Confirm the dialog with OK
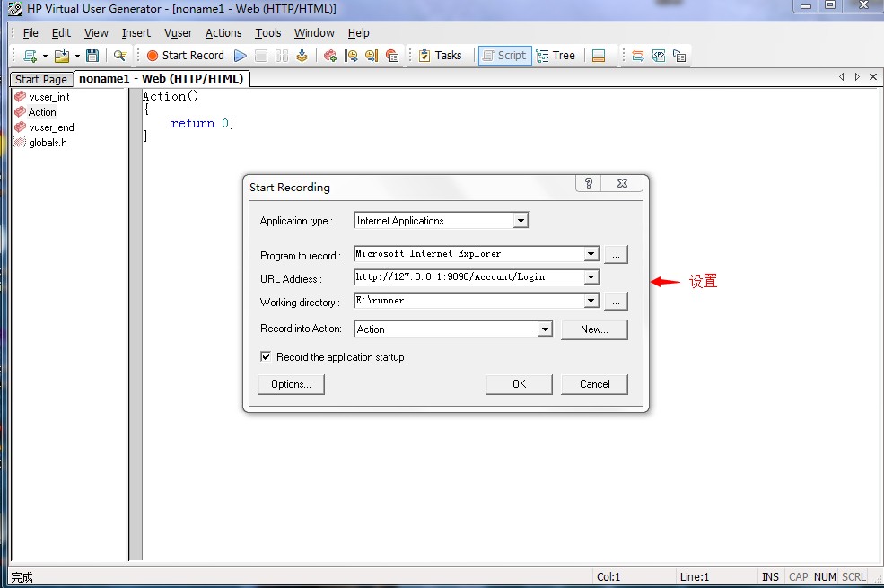 tap(519, 384)
